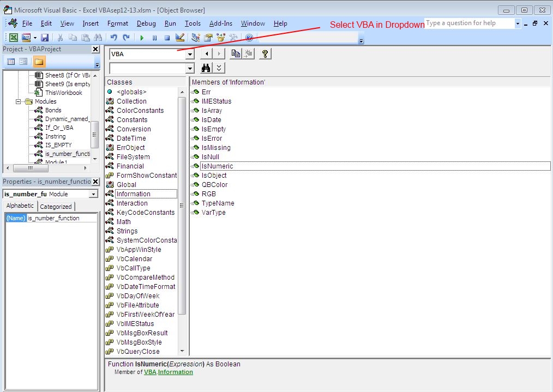
Task: Select the TypeName member
Action: 218,203
